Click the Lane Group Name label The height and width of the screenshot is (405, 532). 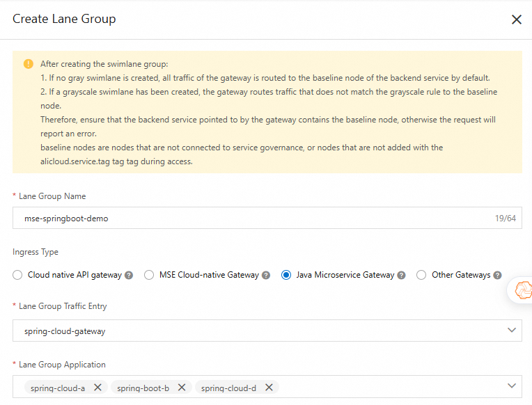52,196
